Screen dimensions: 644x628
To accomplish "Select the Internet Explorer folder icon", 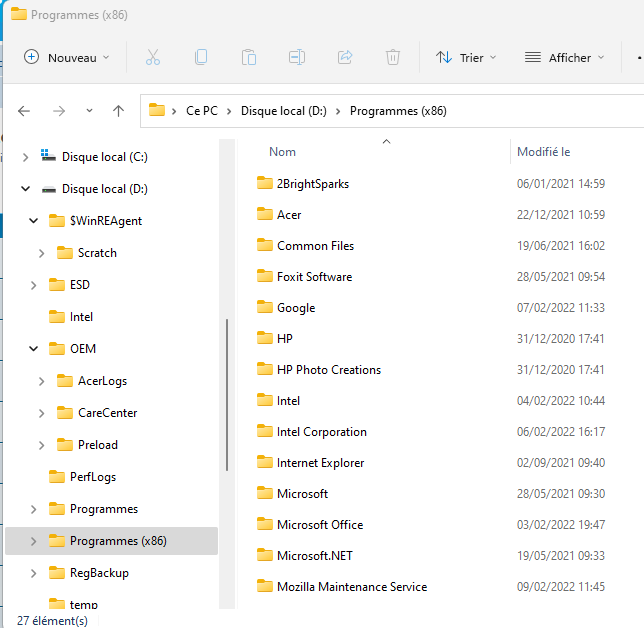I will point(264,462).
